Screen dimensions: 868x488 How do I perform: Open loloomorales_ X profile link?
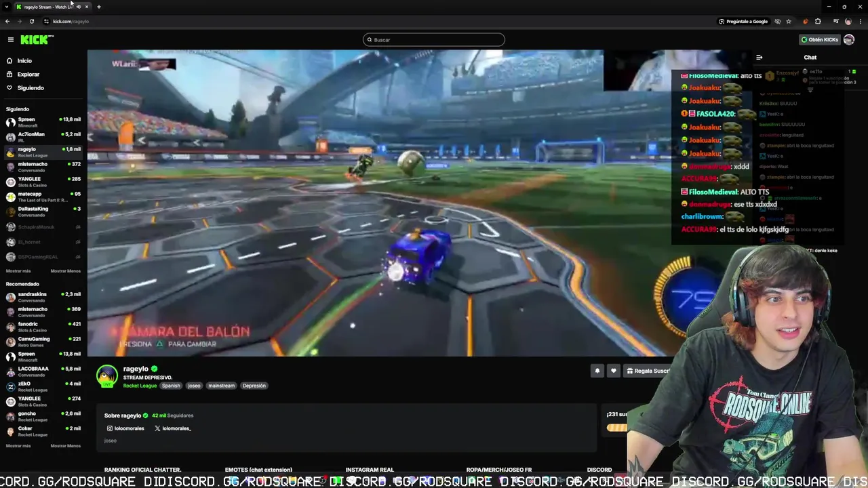point(173,428)
